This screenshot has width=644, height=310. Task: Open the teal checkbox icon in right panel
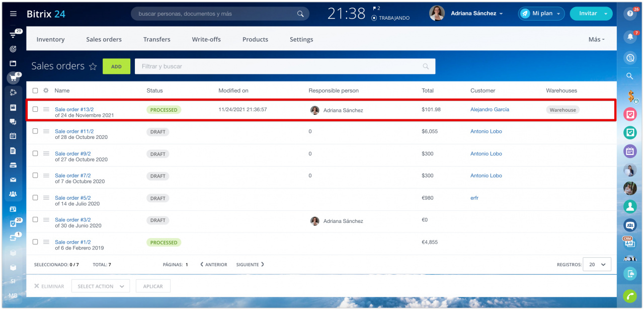coord(630,132)
